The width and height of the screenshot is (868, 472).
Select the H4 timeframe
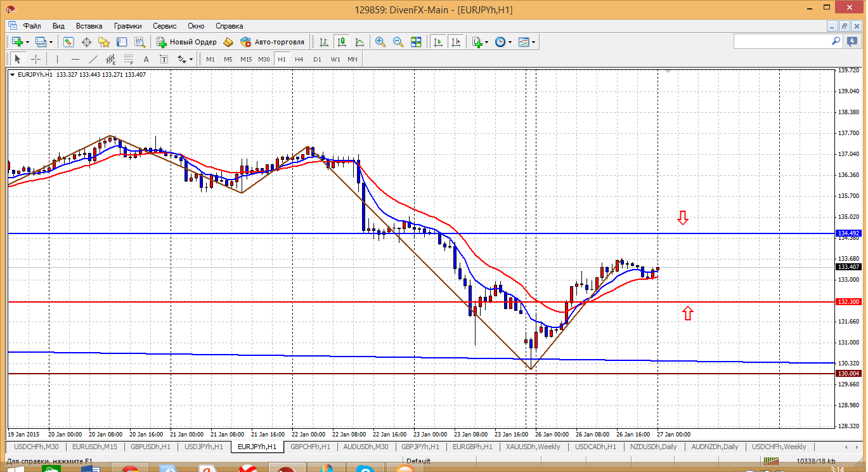click(299, 59)
